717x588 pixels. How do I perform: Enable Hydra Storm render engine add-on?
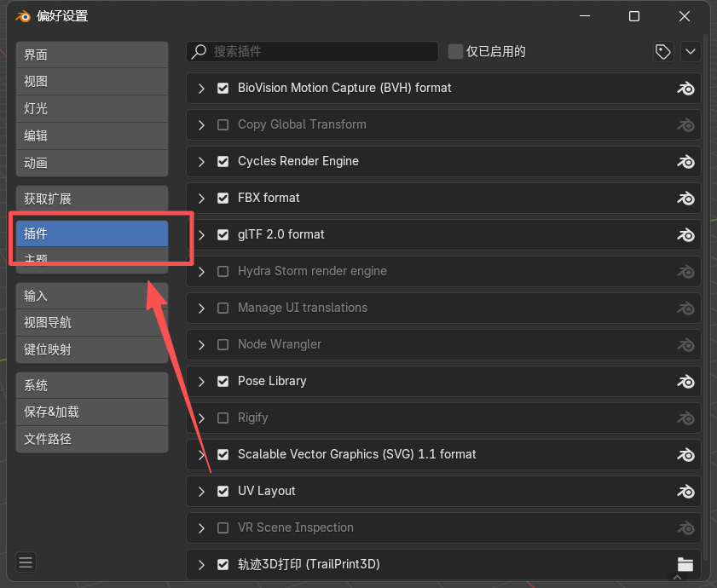(223, 271)
